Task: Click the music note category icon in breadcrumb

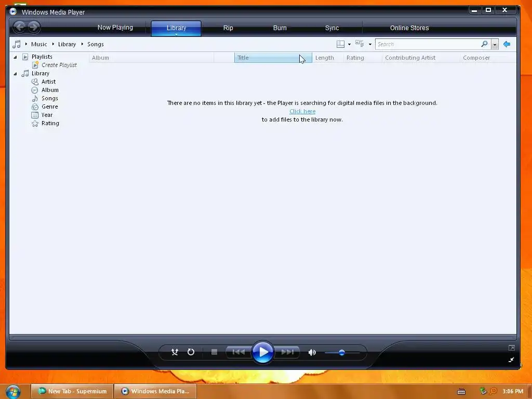Action: tap(16, 44)
